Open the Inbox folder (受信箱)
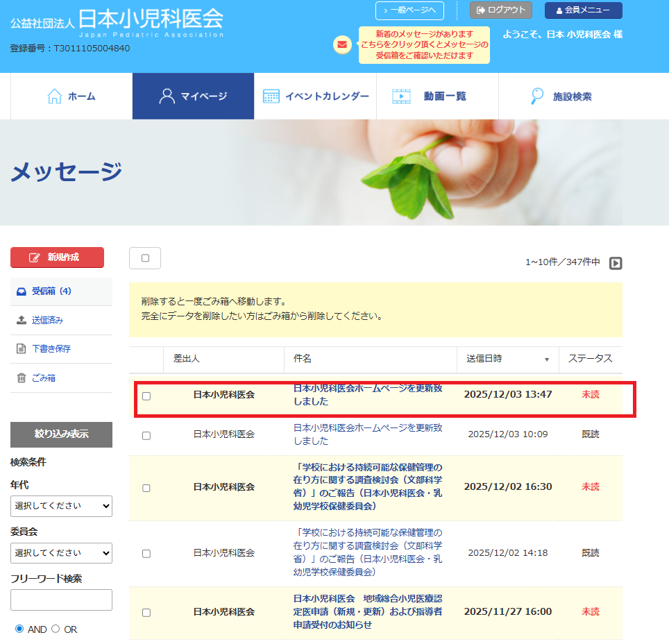The height and width of the screenshot is (644, 669). coord(51,291)
